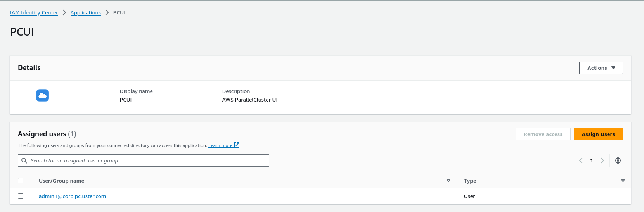Click the external link icon beside Learn more
This screenshot has width=644, height=212.
pos(237,145)
